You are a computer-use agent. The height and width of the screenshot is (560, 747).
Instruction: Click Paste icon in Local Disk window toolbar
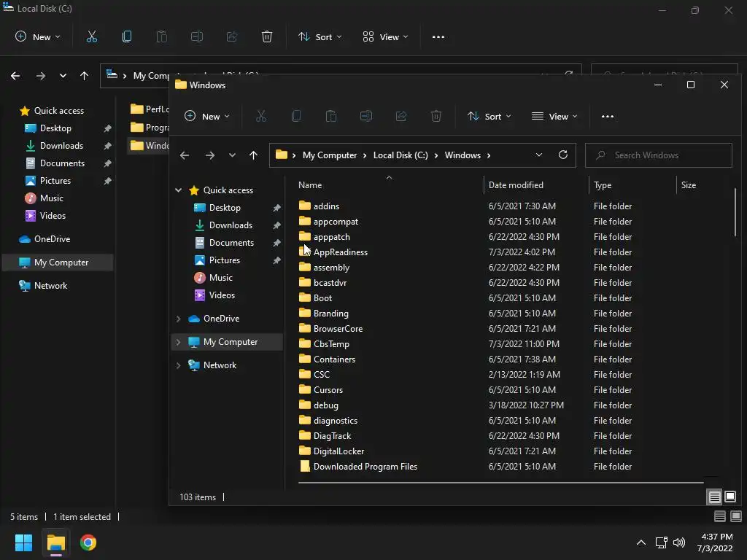(x=161, y=36)
